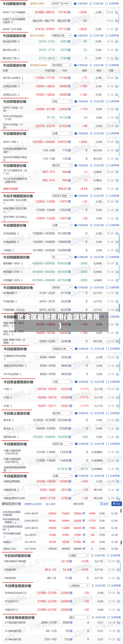Screen dimensions: 123x644
Task: Open trend chart for 还原铅(安徽)
Action: tap(117, 86)
